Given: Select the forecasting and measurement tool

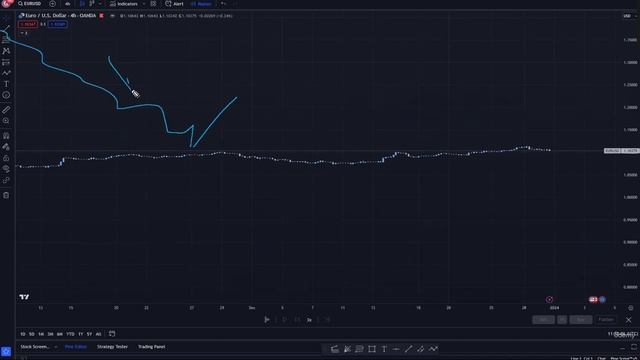Looking at the screenshot, I should (6, 62).
